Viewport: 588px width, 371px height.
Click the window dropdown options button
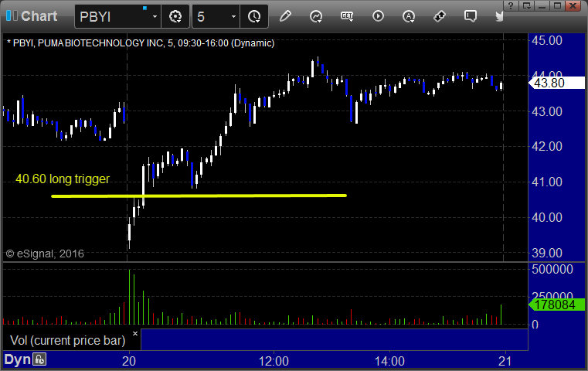[x=527, y=5]
